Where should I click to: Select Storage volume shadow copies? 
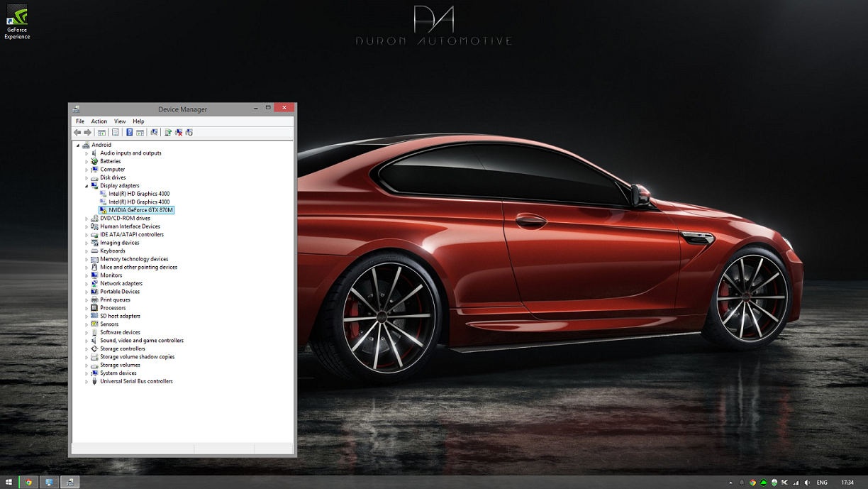coord(137,357)
